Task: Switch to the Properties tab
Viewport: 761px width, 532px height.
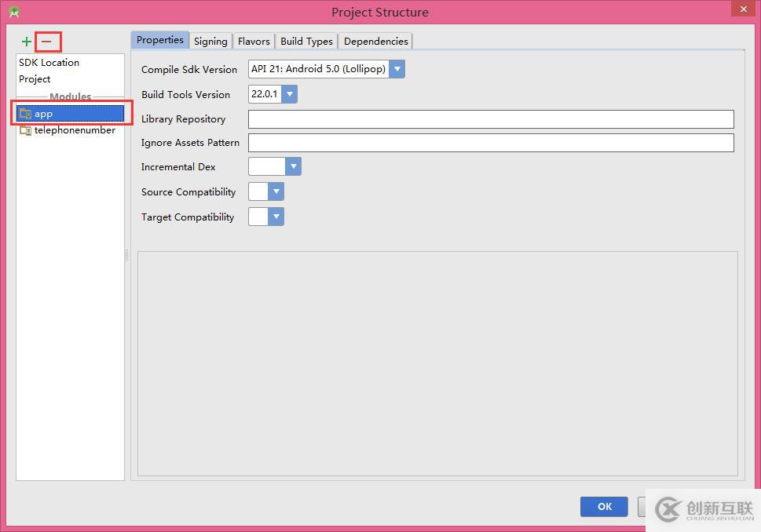Action: point(160,40)
